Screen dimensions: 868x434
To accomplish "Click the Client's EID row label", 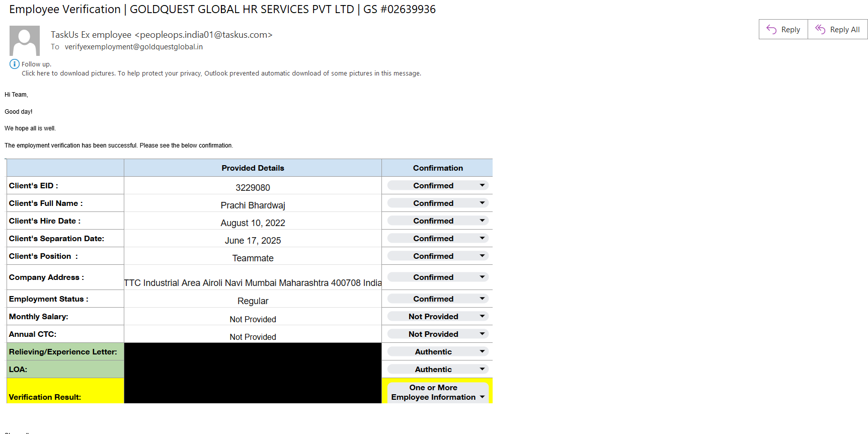I will pyautogui.click(x=33, y=186).
